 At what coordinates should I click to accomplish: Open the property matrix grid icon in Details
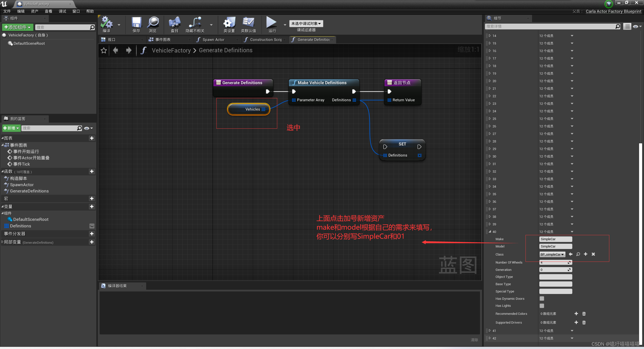coord(627,26)
